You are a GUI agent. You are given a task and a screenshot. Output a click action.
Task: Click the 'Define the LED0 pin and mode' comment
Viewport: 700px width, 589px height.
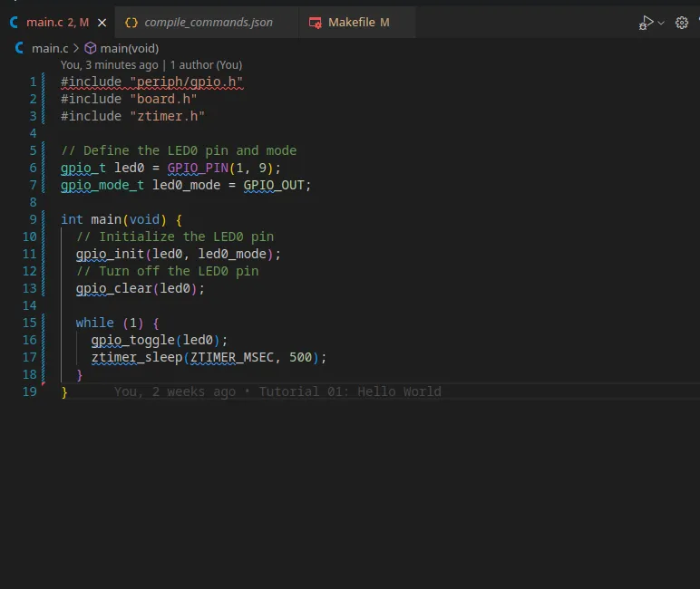(179, 150)
